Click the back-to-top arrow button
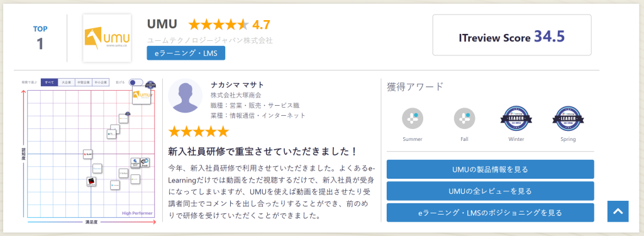The width and height of the screenshot is (644, 236). (x=618, y=211)
